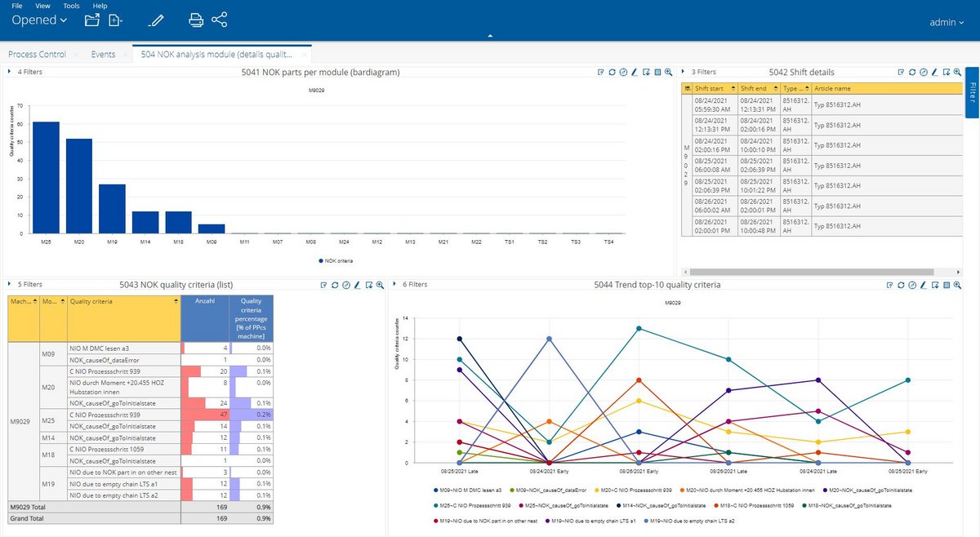Click the edit pencil on 5043 NOK list
This screenshot has height=537, width=980.
358,285
